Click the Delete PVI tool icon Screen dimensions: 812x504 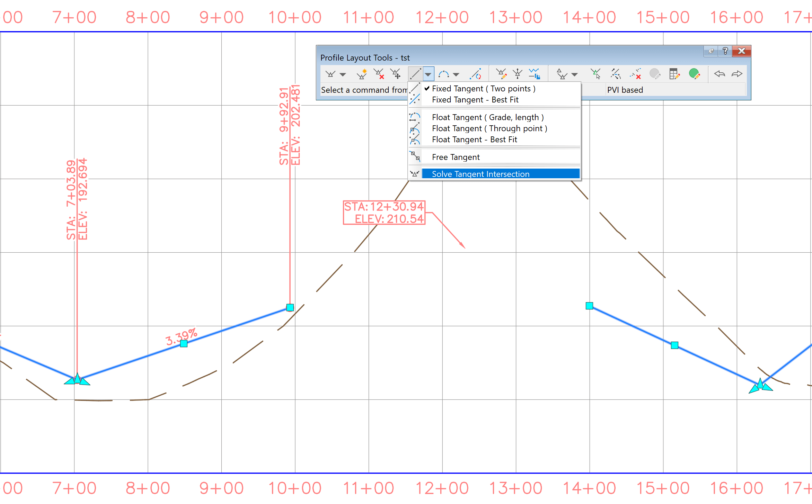379,74
